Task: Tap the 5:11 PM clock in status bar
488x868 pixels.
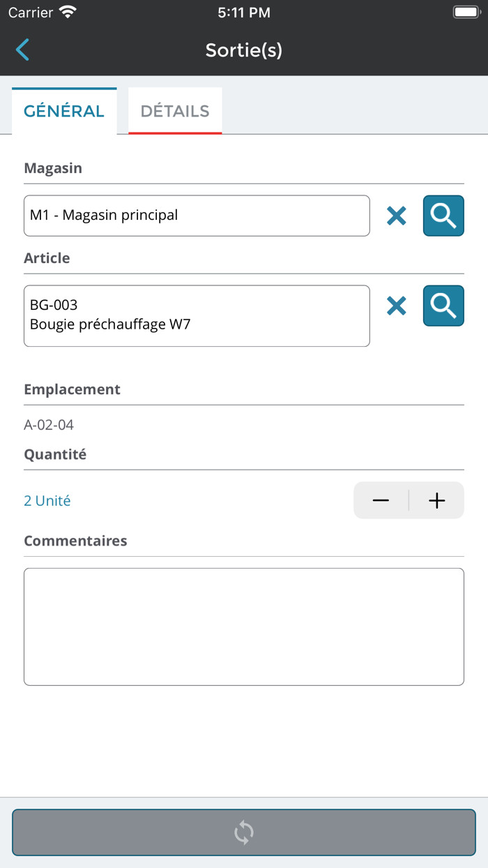Action: coord(243,12)
